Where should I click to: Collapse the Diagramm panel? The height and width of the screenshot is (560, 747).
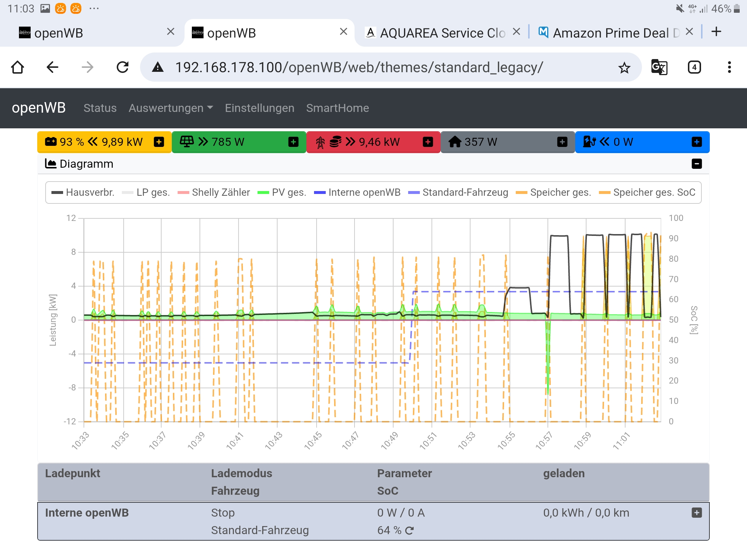pyautogui.click(x=697, y=164)
